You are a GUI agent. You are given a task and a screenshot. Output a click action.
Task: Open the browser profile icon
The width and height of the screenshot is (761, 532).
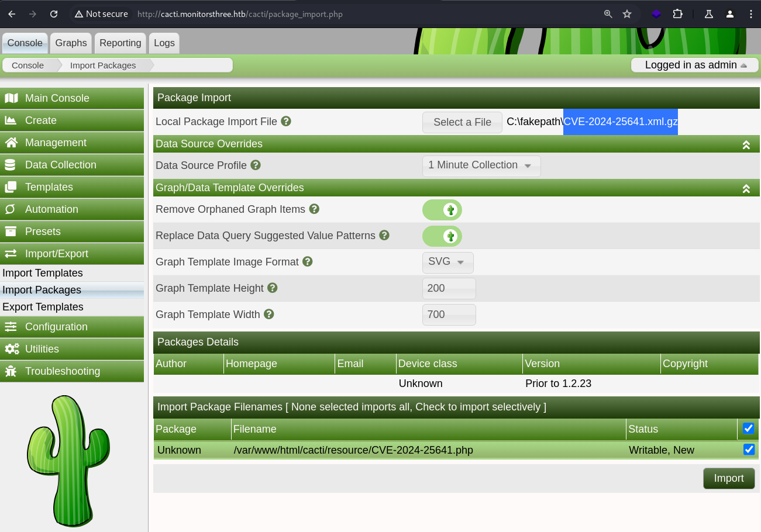point(730,14)
